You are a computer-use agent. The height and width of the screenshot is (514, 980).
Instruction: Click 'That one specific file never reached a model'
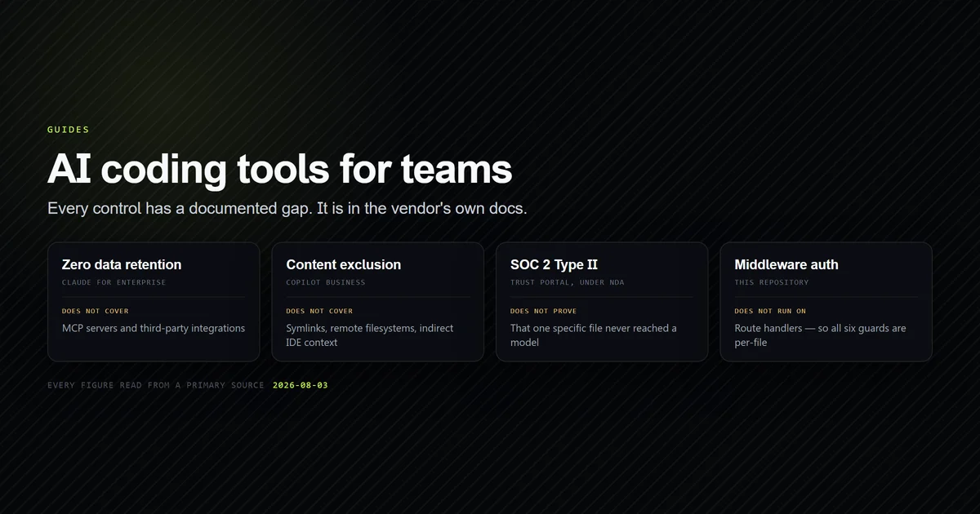pyautogui.click(x=594, y=335)
